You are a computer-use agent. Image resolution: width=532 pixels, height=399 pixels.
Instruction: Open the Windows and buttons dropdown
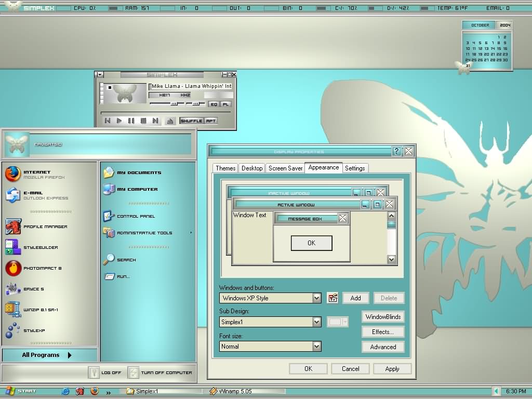click(316, 298)
